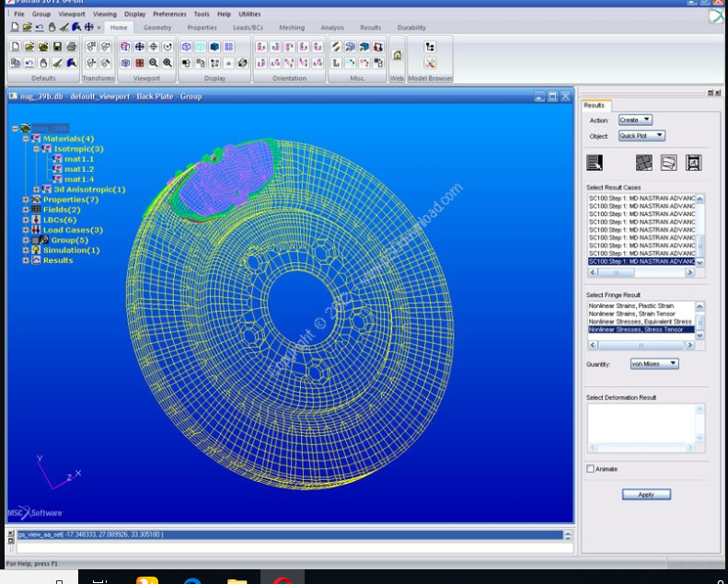Click the Open folder icon in the quick access toolbar
Screen dimensions: 728x584
click(28, 28)
